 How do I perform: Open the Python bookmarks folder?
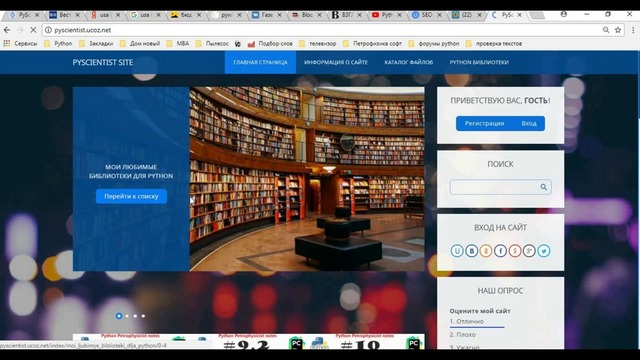[58, 43]
